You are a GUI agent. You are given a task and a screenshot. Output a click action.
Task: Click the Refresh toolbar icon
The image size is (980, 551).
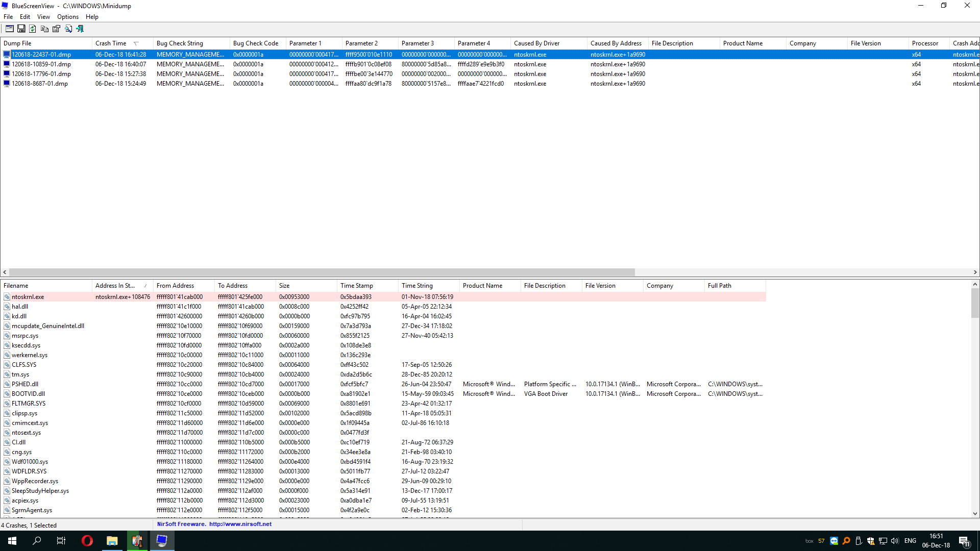click(x=33, y=29)
